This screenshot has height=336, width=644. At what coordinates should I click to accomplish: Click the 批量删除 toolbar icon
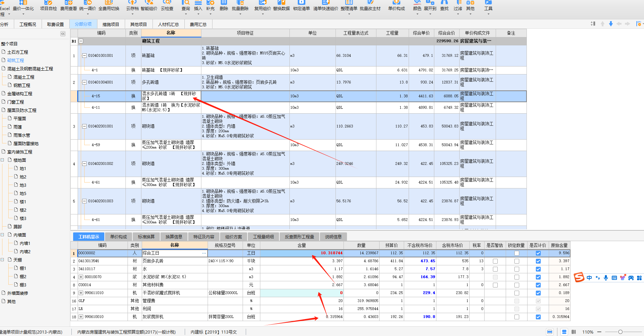click(240, 6)
